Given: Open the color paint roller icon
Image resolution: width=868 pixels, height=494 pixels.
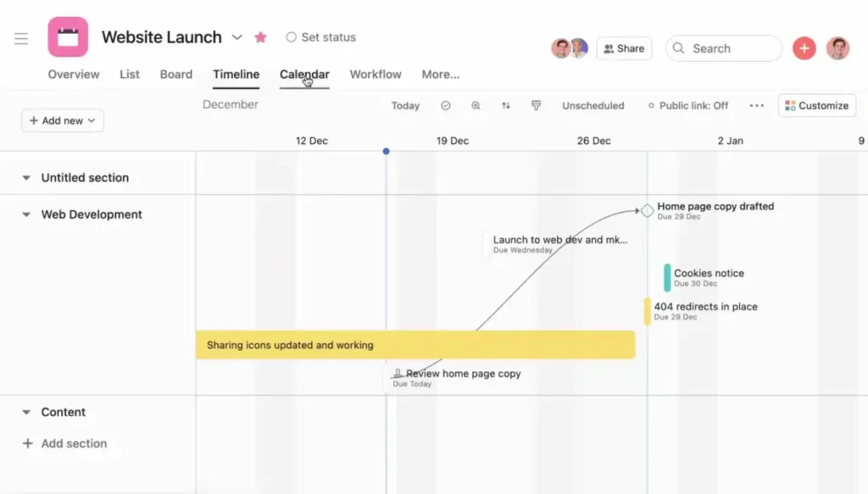Looking at the screenshot, I should [x=536, y=106].
